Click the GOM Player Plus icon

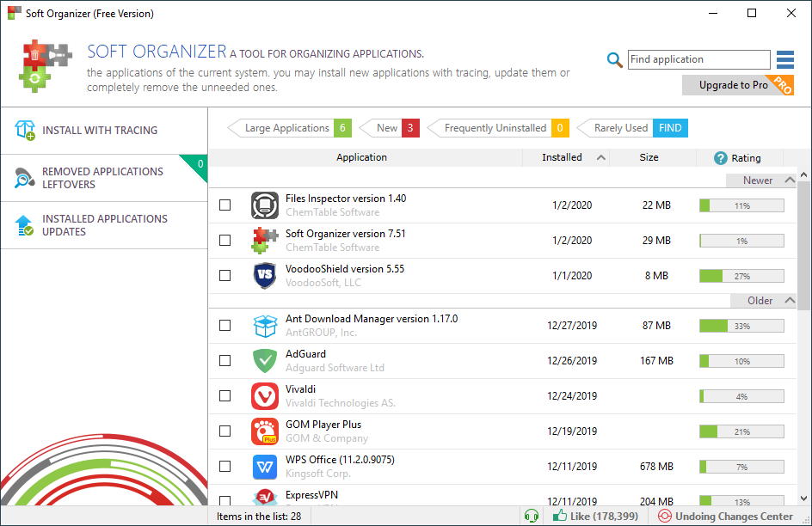[x=265, y=431]
